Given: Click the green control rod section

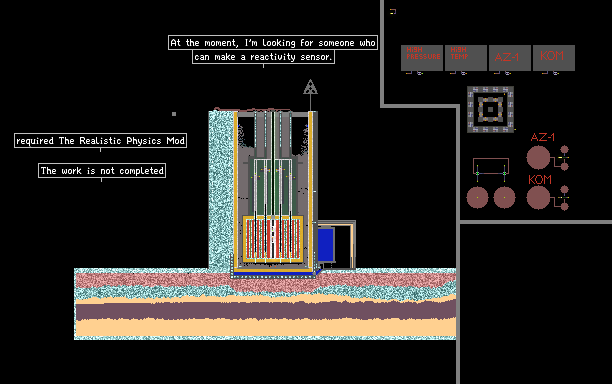Looking at the screenshot, I should pyautogui.click(x=273, y=187).
